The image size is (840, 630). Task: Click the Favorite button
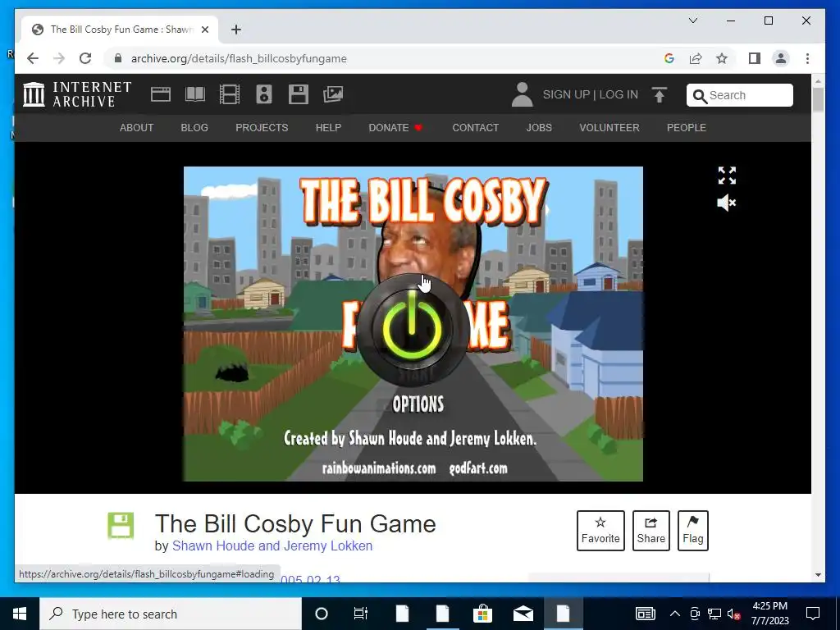pyautogui.click(x=600, y=531)
